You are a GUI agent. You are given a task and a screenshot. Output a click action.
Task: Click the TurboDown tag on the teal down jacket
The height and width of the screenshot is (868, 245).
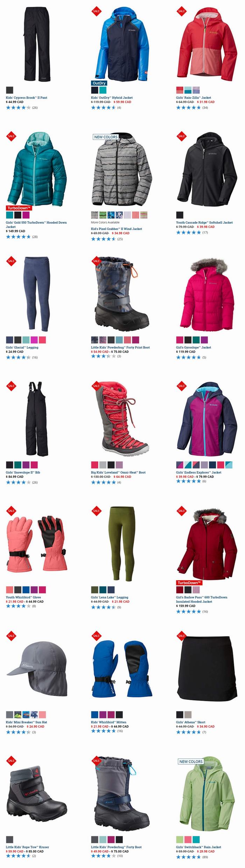19,208
